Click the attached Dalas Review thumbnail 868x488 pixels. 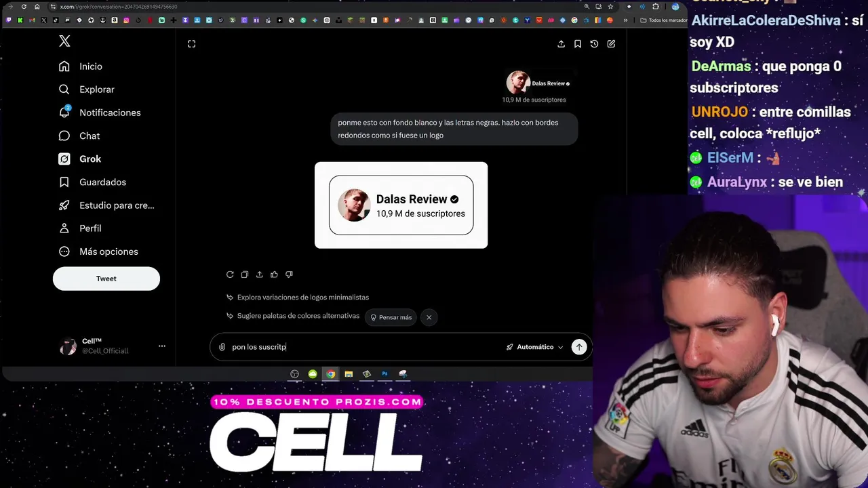pyautogui.click(x=540, y=87)
